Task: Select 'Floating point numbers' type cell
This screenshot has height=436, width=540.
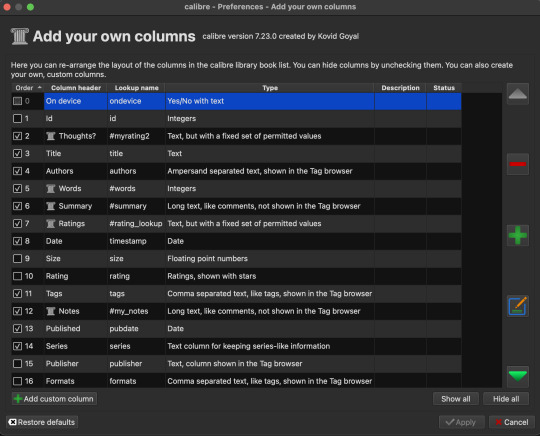Action: (270, 259)
